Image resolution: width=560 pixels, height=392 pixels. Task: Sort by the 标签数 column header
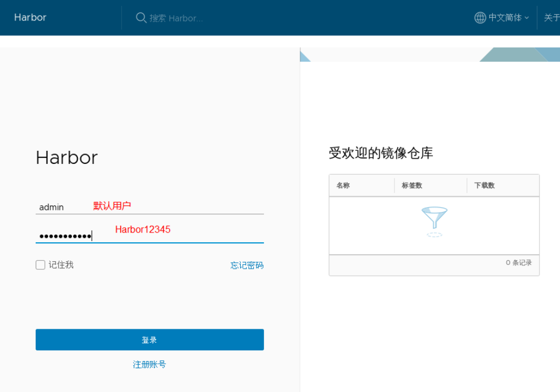(x=412, y=185)
